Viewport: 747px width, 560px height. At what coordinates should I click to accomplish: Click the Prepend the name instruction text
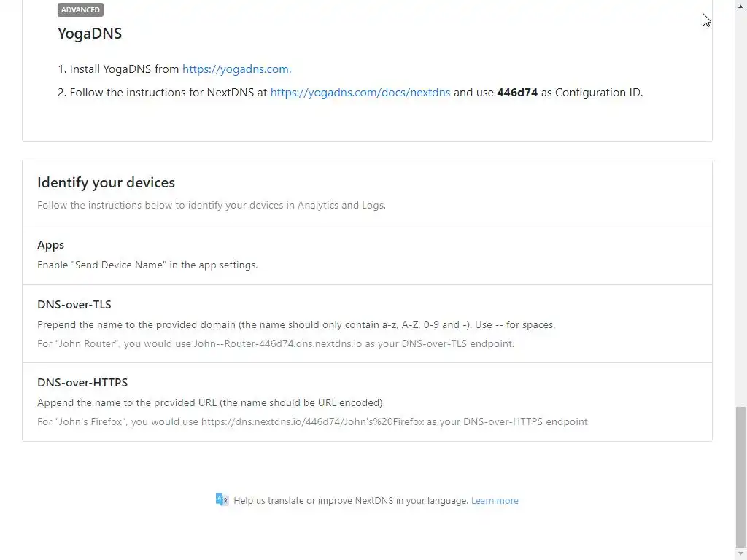(x=296, y=324)
